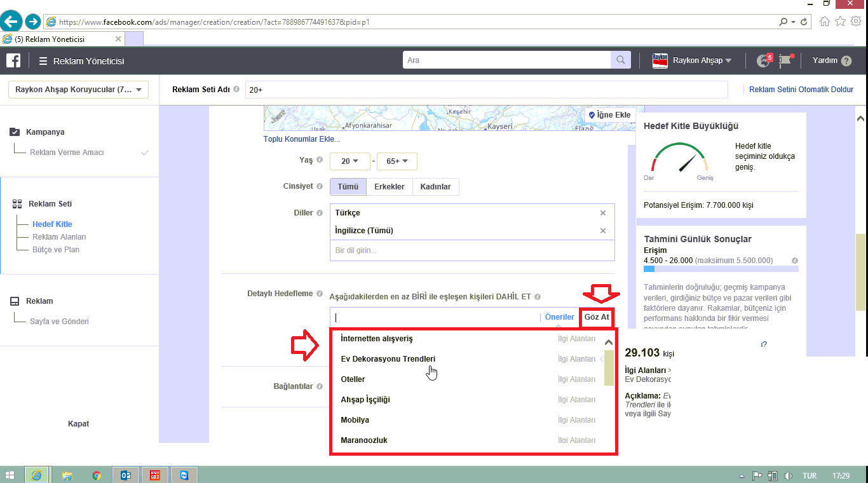The image size is (868, 483).
Task: Click the browser forward arrow
Action: (x=33, y=22)
